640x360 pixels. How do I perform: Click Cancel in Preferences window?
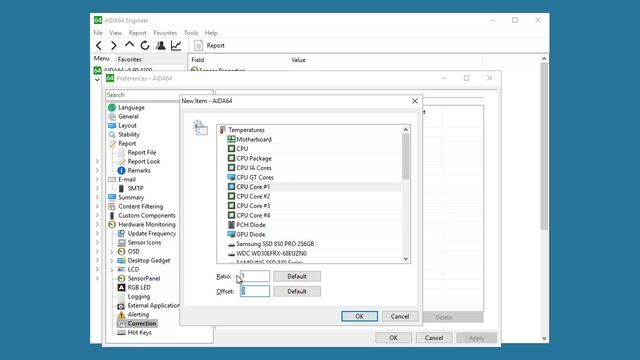pos(433,338)
